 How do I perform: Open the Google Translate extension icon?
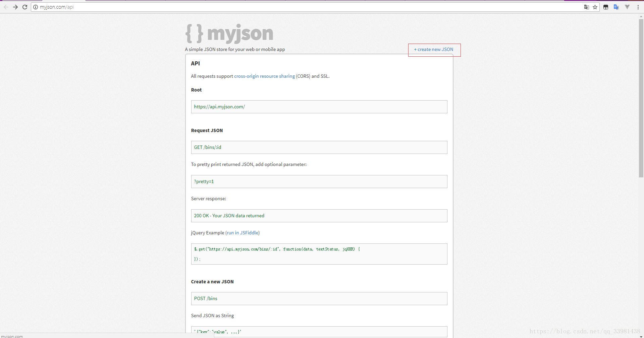click(616, 7)
